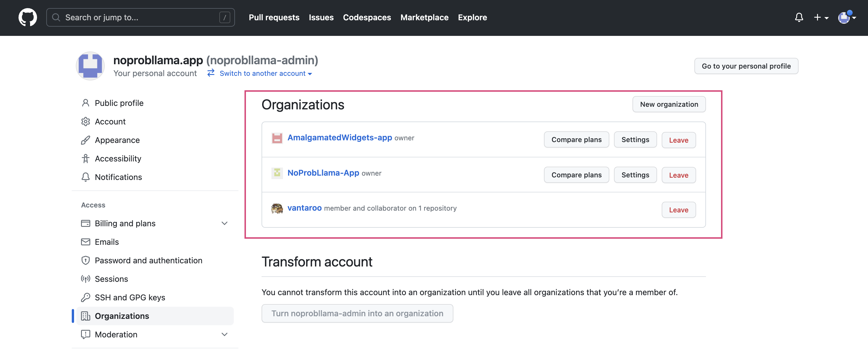Click the Sessions broadcast icon

(86, 279)
